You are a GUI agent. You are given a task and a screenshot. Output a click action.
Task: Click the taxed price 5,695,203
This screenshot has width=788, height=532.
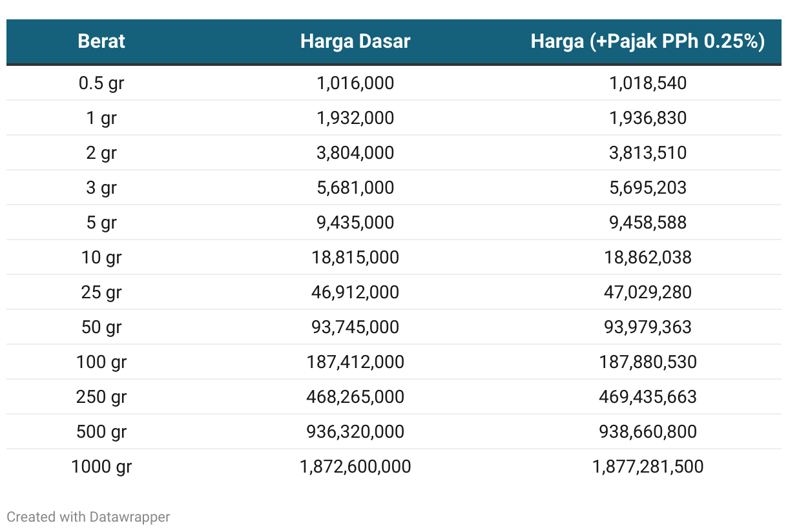pyautogui.click(x=648, y=188)
